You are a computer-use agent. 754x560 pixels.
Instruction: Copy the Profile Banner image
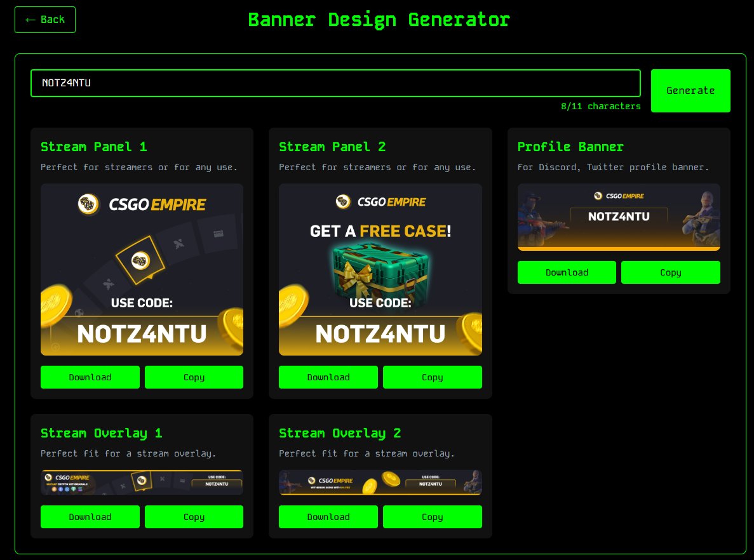tap(671, 272)
